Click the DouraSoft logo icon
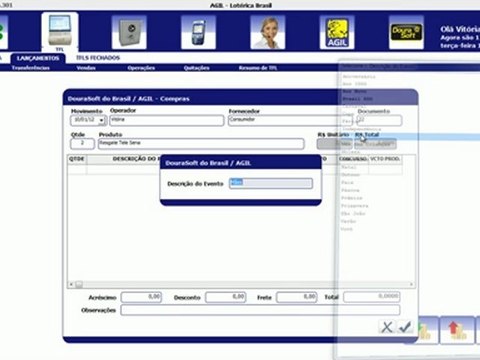The width and height of the screenshot is (480, 360). (x=406, y=32)
